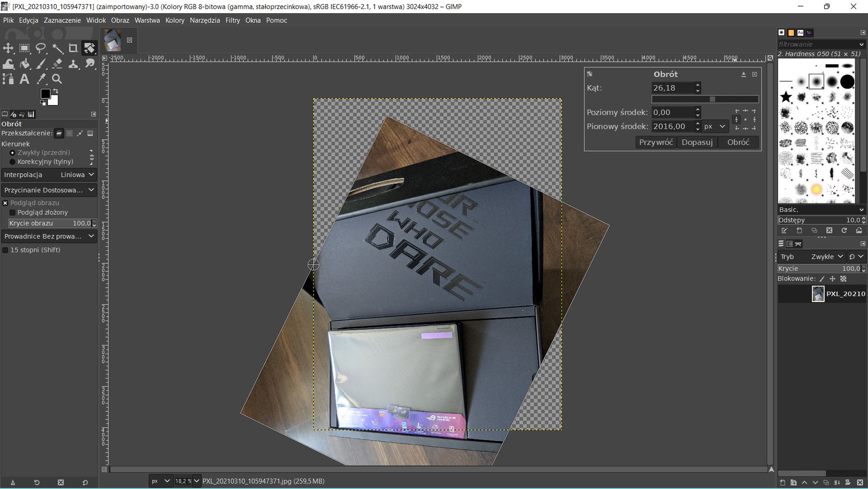Toggle lock pixels paintbrush icon

pos(822,279)
